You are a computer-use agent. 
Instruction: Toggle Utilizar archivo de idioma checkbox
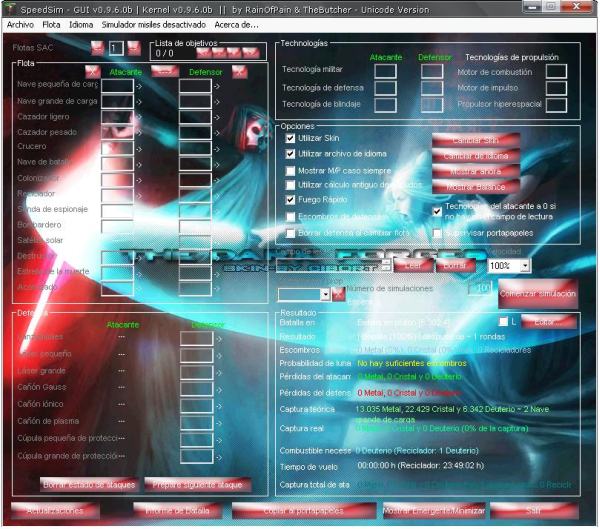click(x=290, y=154)
